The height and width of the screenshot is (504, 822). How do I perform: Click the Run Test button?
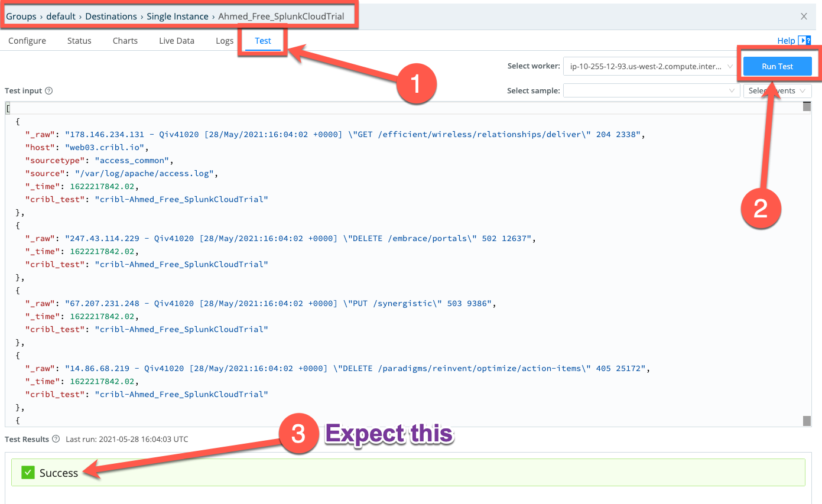(x=777, y=66)
